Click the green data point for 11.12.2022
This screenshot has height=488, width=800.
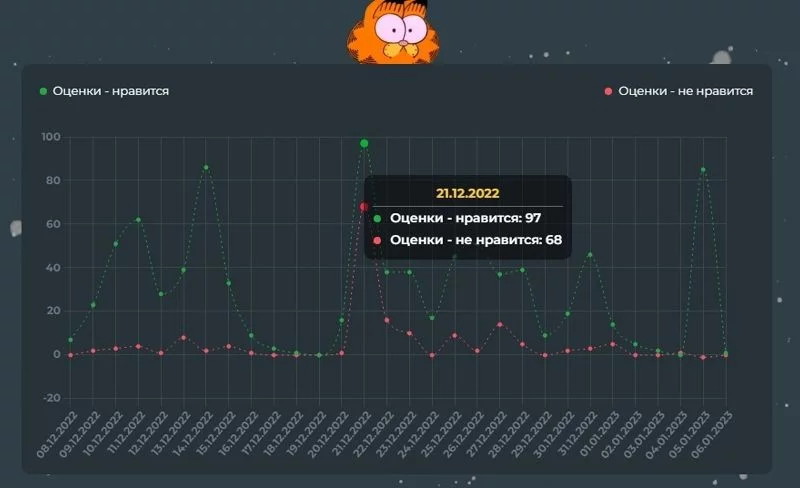click(138, 220)
